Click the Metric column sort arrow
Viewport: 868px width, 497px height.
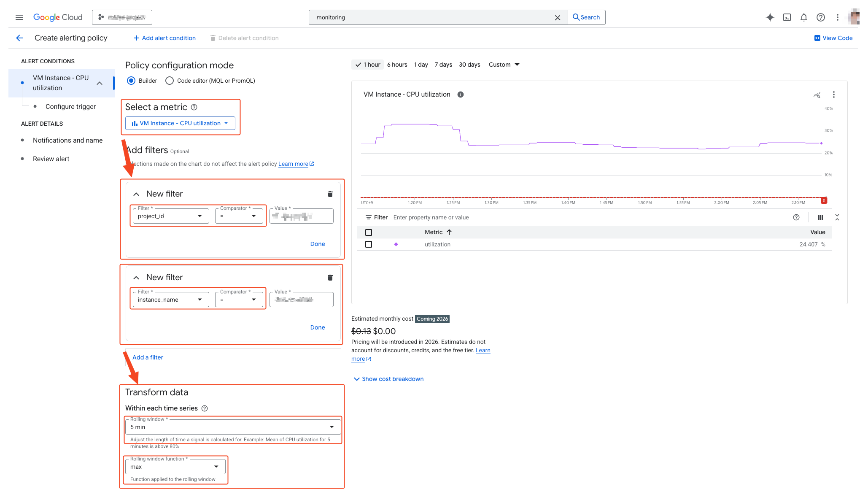(x=449, y=232)
